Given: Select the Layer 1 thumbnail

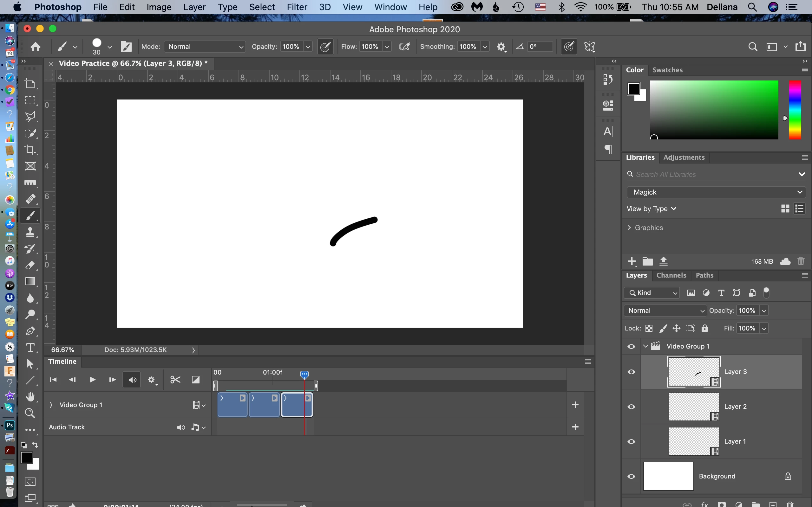Looking at the screenshot, I should (x=694, y=441).
